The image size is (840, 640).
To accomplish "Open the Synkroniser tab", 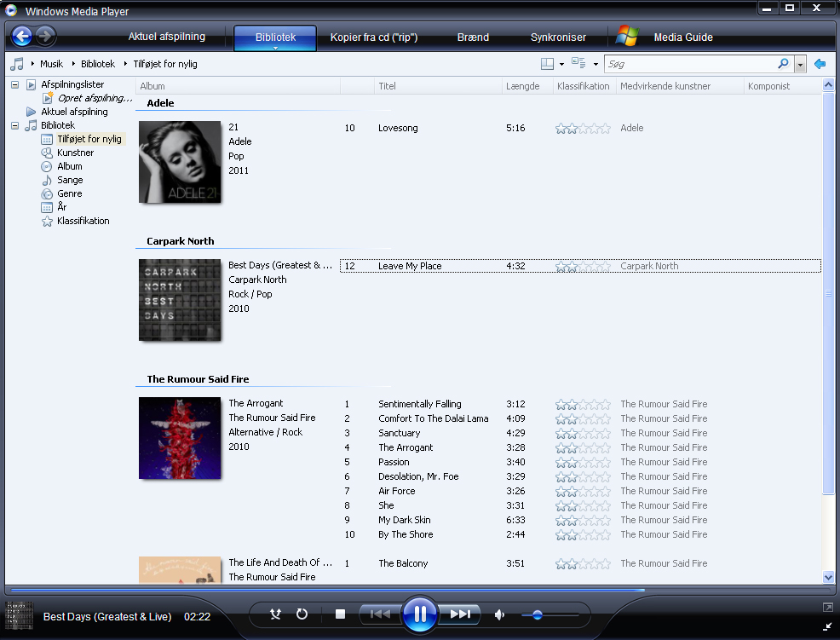I will pos(558,37).
